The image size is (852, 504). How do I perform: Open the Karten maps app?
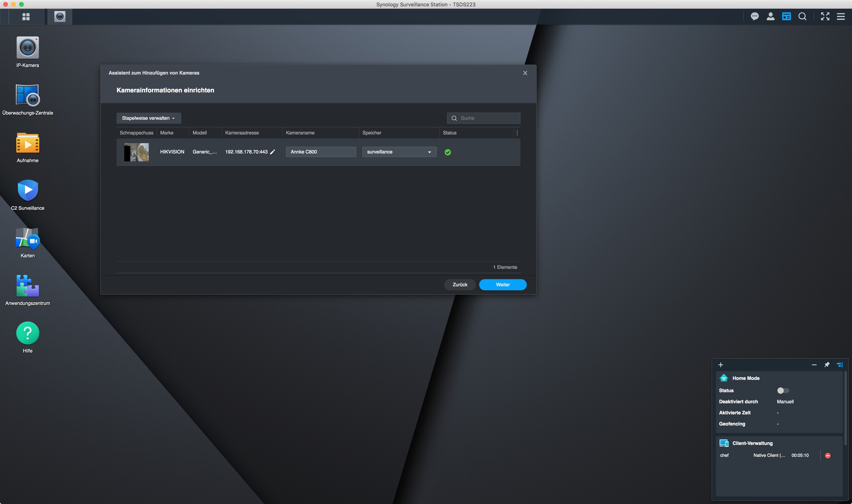coord(28,238)
